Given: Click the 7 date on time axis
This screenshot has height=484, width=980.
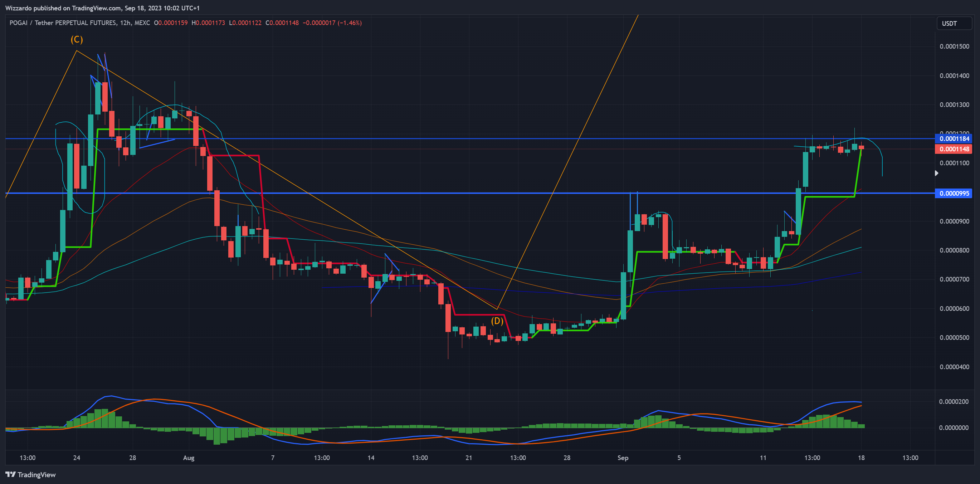Looking at the screenshot, I should click(x=273, y=458).
